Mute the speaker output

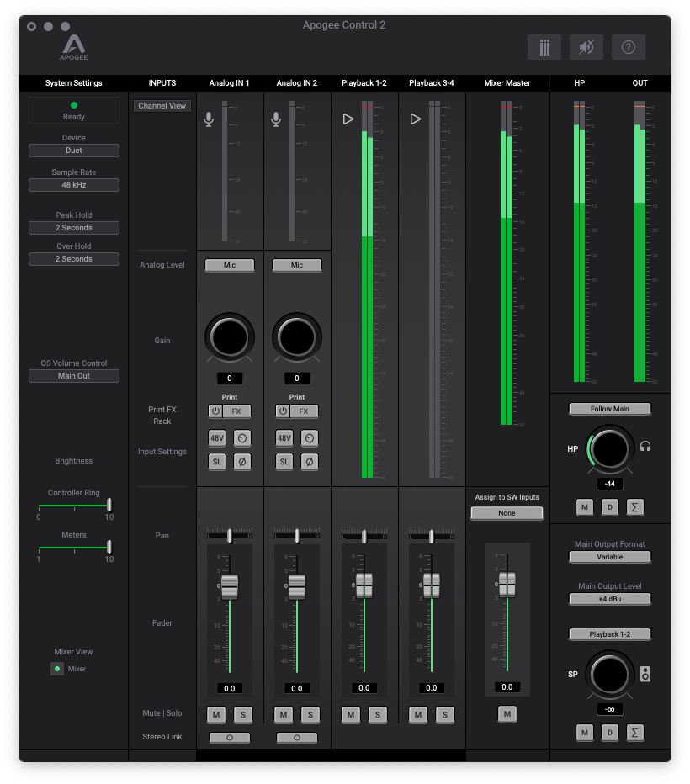click(585, 733)
